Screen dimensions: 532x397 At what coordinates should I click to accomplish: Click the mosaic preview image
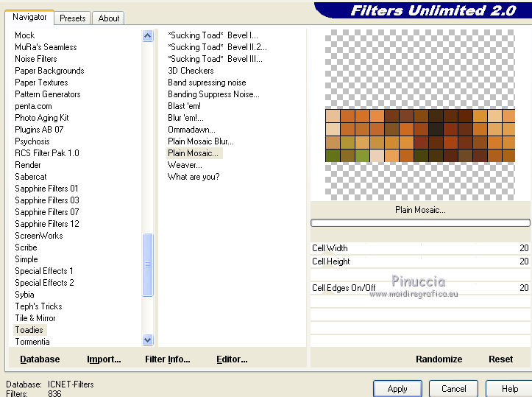tap(420, 136)
